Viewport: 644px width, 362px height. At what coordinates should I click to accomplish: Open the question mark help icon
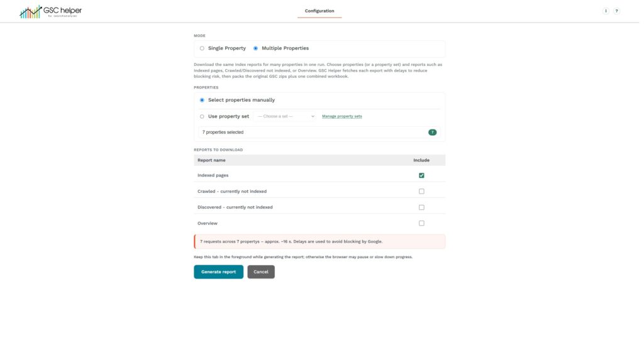616,11
